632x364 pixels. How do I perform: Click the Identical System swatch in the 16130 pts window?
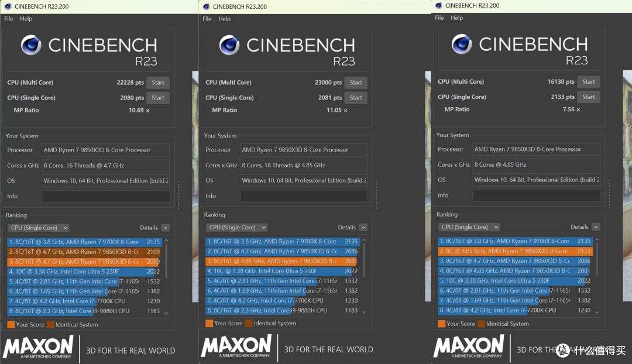(481, 324)
